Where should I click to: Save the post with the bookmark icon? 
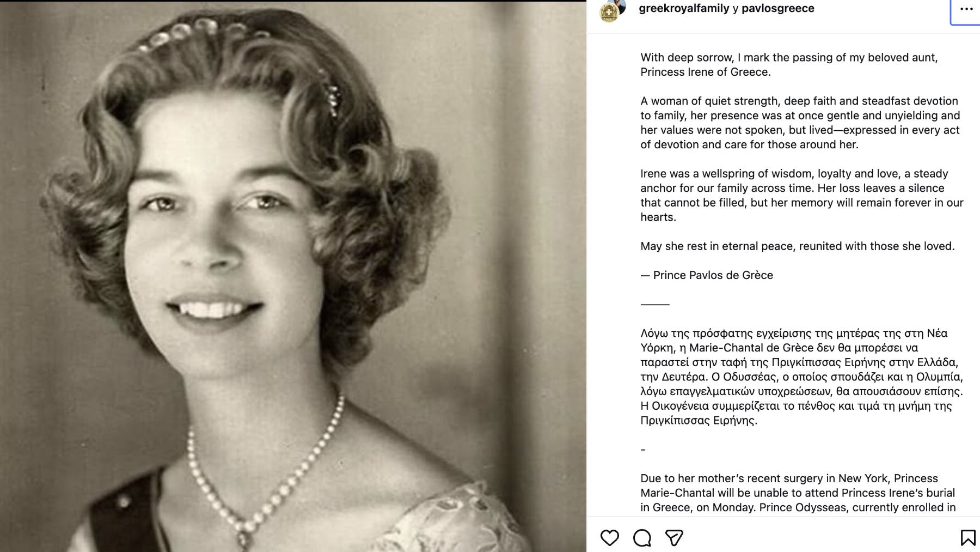(967, 538)
